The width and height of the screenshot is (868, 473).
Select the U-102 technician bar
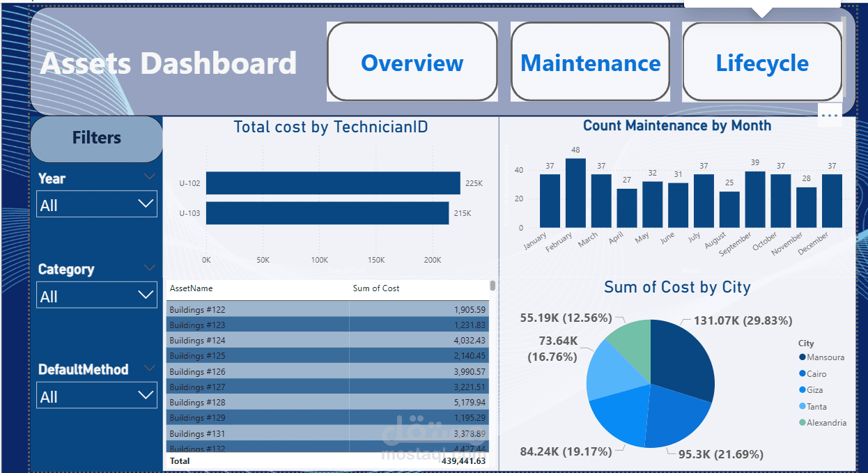point(333,183)
